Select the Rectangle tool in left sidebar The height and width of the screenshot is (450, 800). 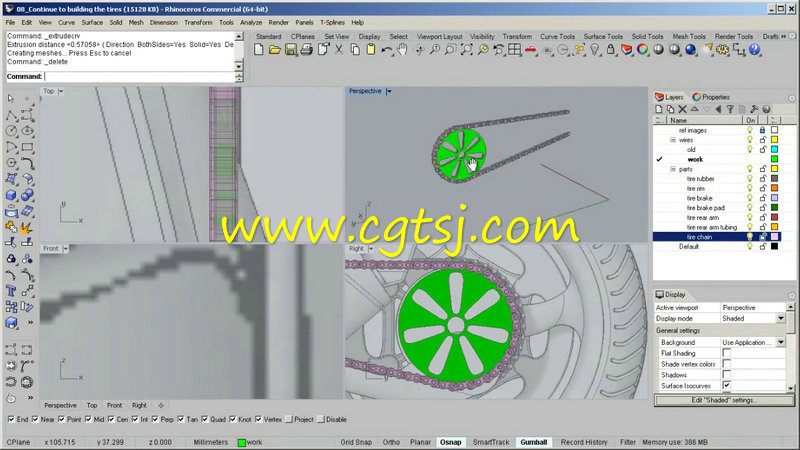(x=28, y=147)
